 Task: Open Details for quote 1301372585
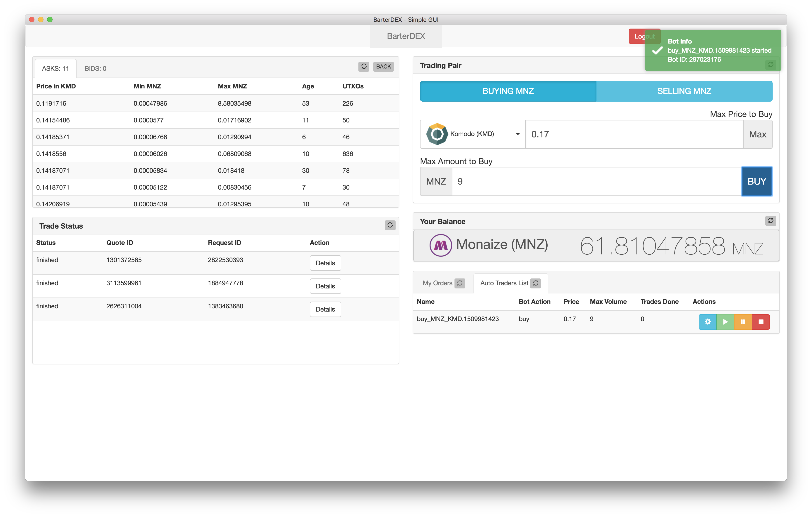coord(325,263)
